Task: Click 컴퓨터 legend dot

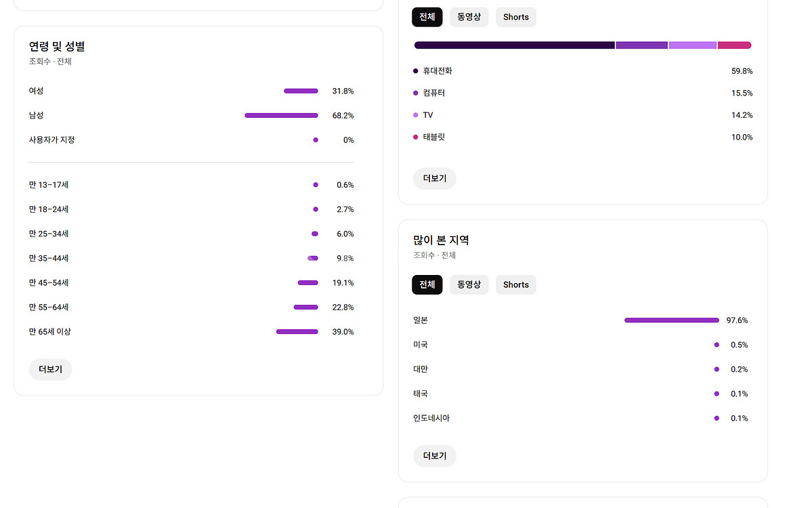Action: click(416, 93)
